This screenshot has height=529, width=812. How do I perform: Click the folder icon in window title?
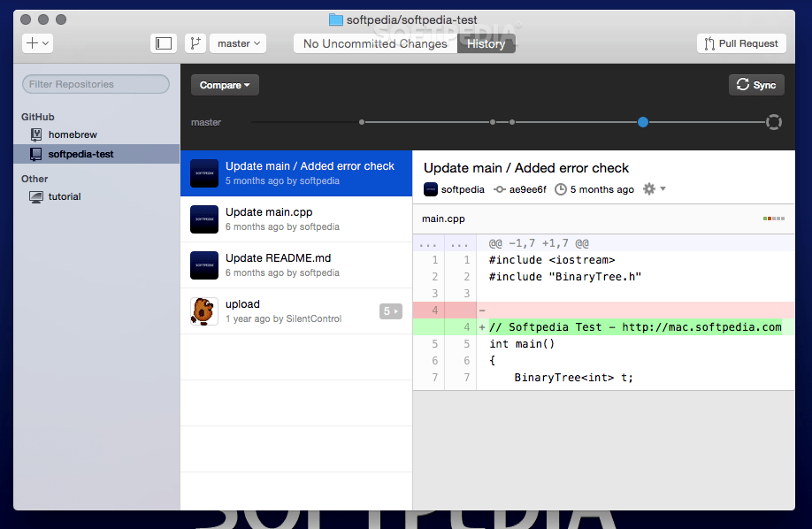pos(336,19)
